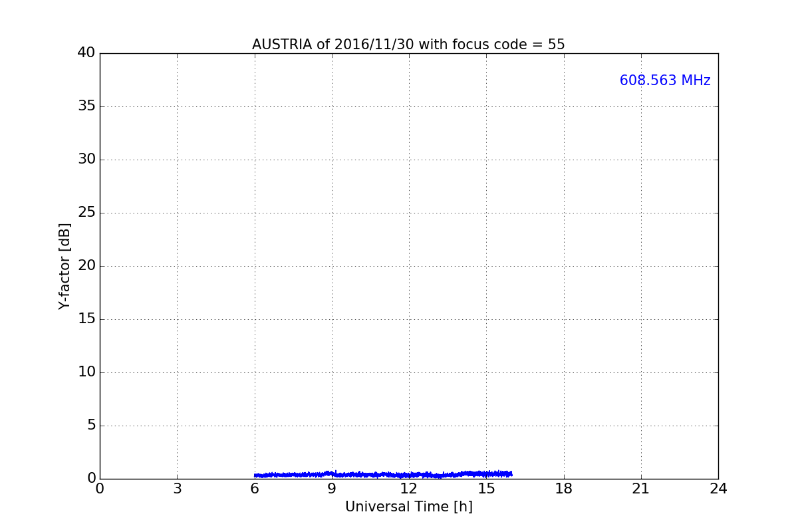Click the y-axis tick label 30
798x532 pixels.
(86, 159)
